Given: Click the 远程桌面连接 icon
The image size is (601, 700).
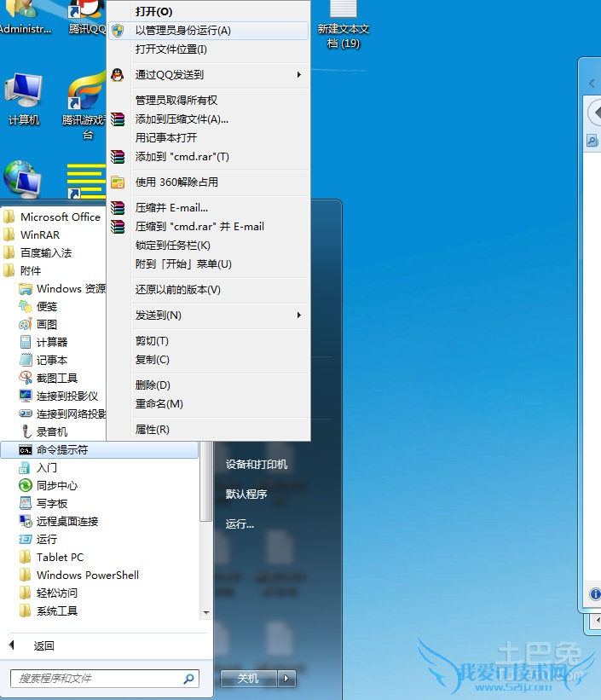Looking at the screenshot, I should pos(26,521).
